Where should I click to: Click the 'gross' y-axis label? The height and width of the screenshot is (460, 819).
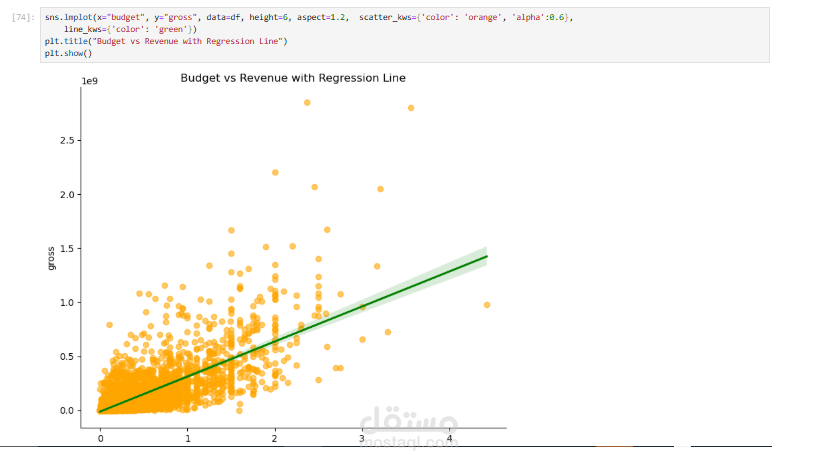coord(51,258)
